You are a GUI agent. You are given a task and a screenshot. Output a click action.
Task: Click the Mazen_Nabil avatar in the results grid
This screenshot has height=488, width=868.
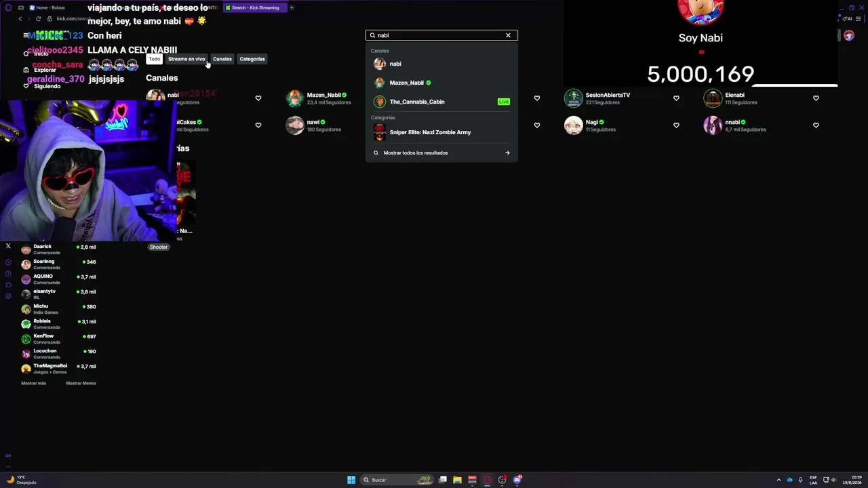point(294,98)
